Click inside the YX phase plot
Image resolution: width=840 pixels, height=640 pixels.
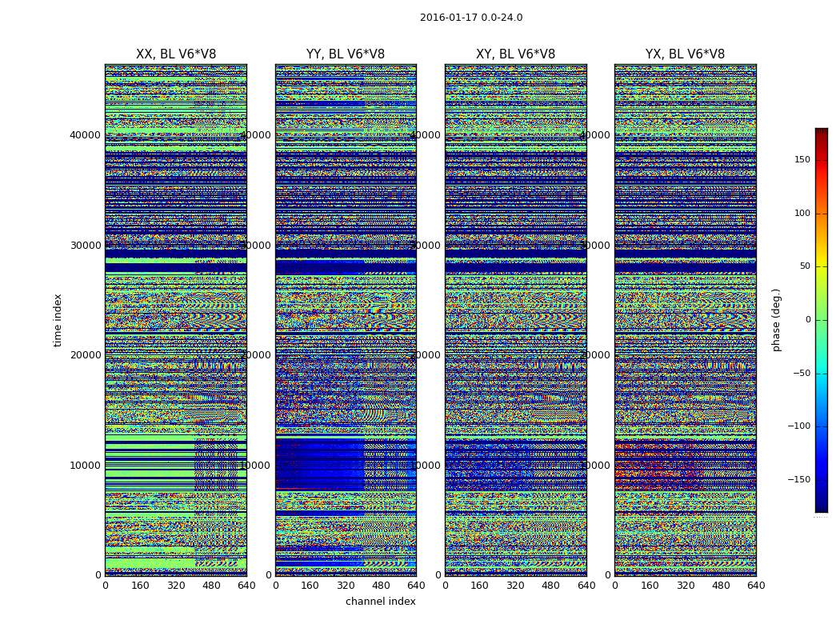685,320
